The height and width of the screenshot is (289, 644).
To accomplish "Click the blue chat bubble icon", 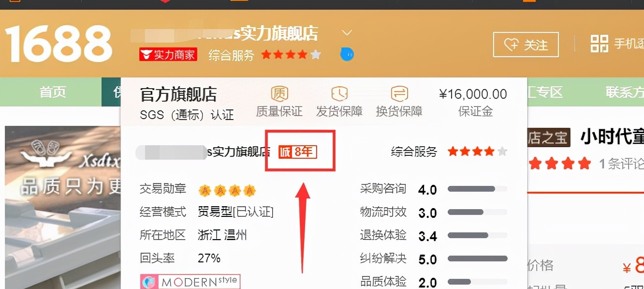I will (x=347, y=54).
